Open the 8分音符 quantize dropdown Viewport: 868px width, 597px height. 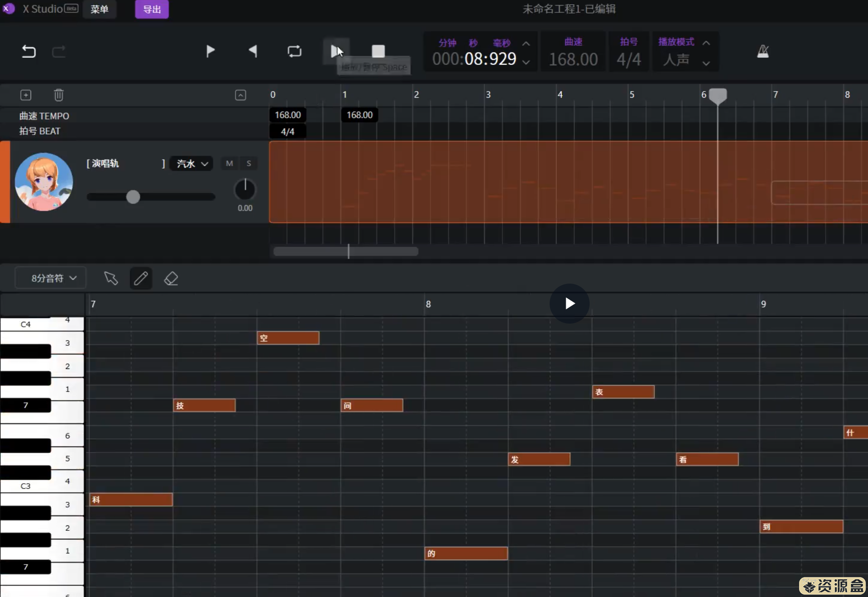(51, 278)
